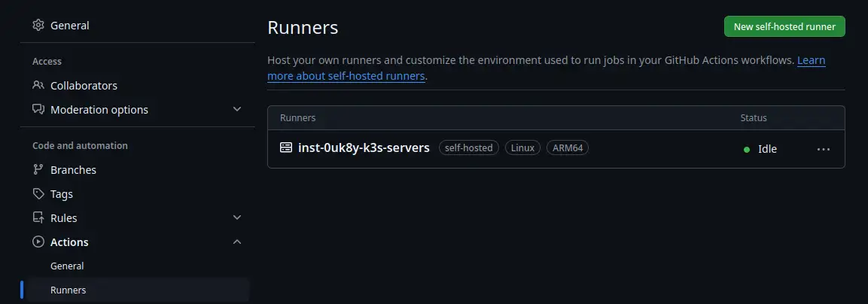This screenshot has width=868, height=304.
Task: Click New self-hosted runner button
Action: tap(784, 26)
